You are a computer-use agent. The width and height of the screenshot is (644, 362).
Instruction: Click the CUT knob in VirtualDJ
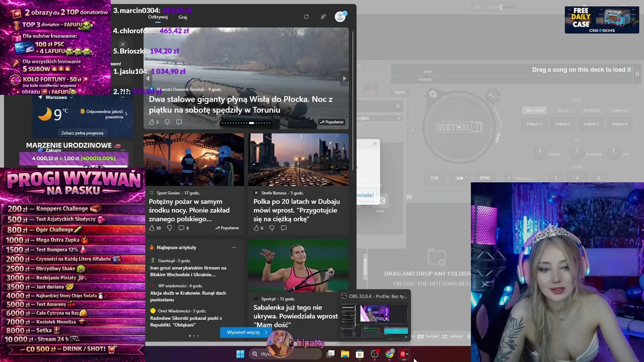click(x=613, y=153)
